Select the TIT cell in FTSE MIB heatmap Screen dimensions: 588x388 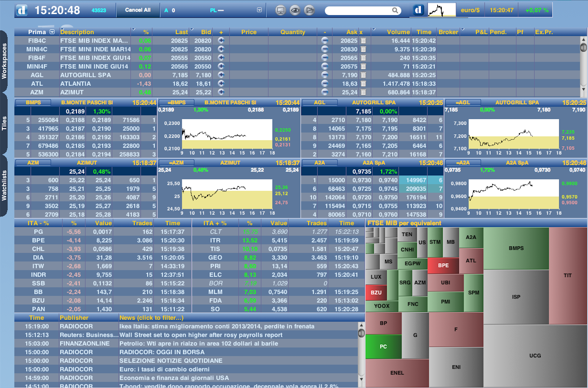(x=568, y=275)
